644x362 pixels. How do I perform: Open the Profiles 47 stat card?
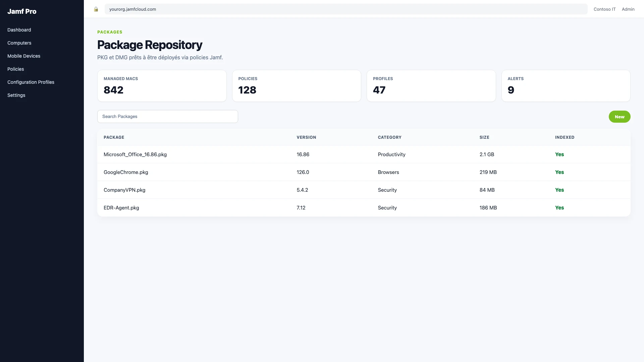(431, 86)
